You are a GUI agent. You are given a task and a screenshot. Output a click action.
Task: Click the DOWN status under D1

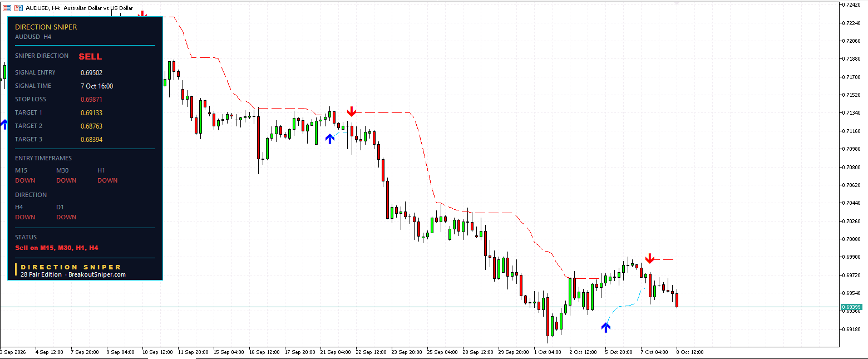point(66,217)
